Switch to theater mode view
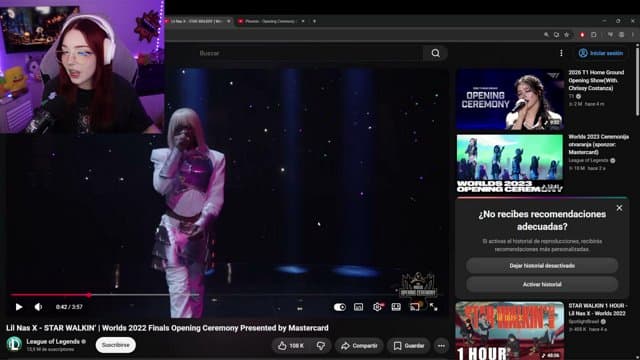 [x=396, y=307]
